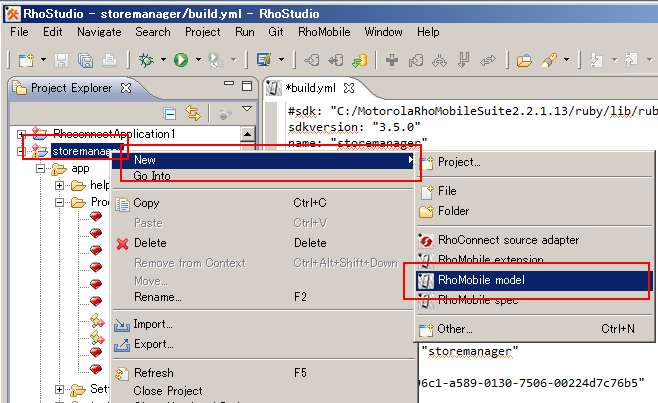Select RhoMobile model submenu item
Viewport: 658px width, 403px height.
point(535,280)
